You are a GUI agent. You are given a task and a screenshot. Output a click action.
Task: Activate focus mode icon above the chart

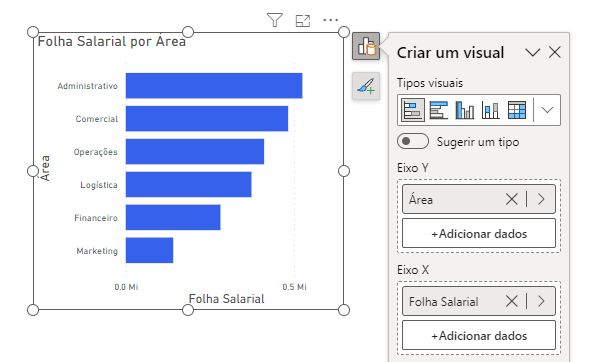click(x=303, y=21)
